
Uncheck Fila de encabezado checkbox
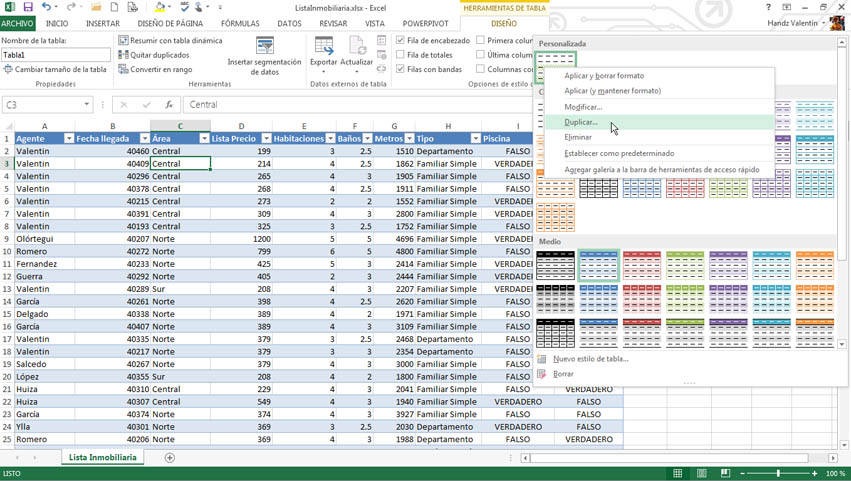point(401,41)
